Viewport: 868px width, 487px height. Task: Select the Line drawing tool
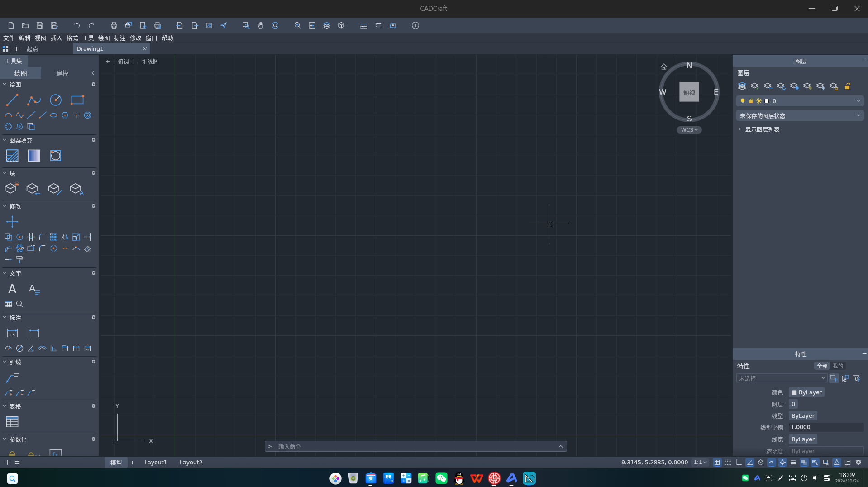click(12, 100)
